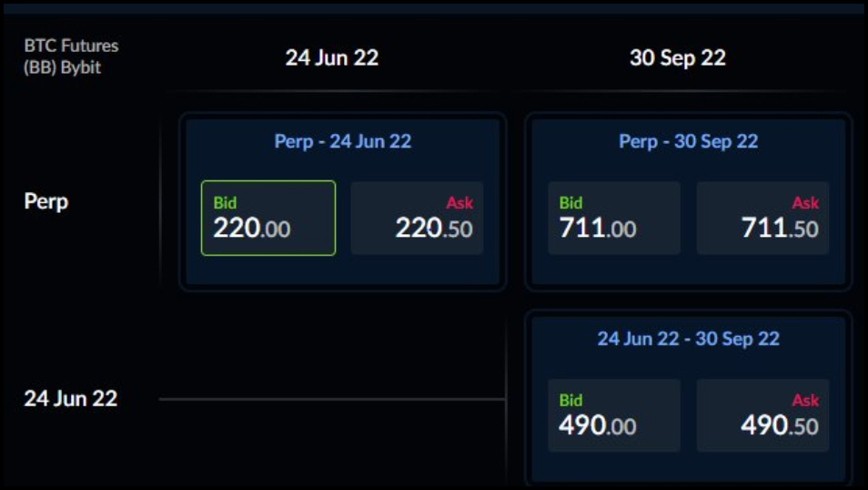Select the Perp row label

46,201
